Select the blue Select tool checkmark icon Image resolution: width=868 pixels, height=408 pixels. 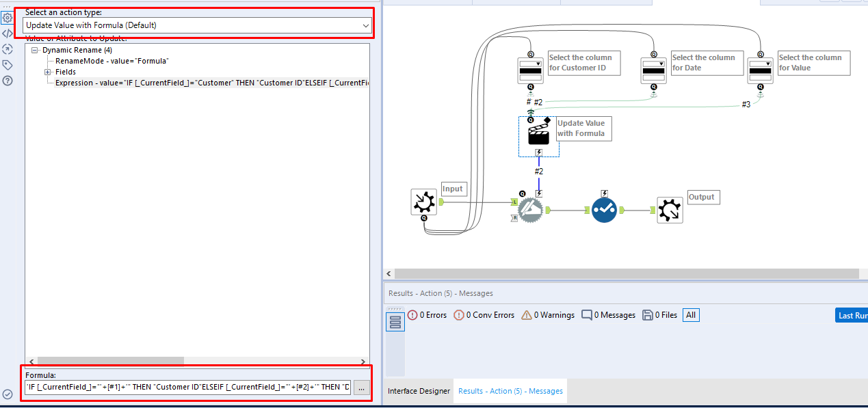coord(604,210)
